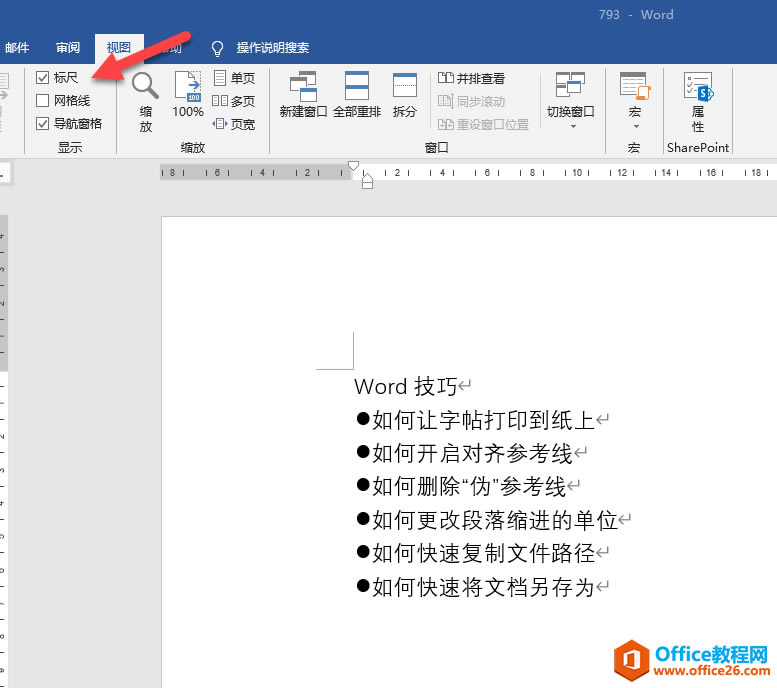Click the first line indent marker on ruler

[x=353, y=166]
